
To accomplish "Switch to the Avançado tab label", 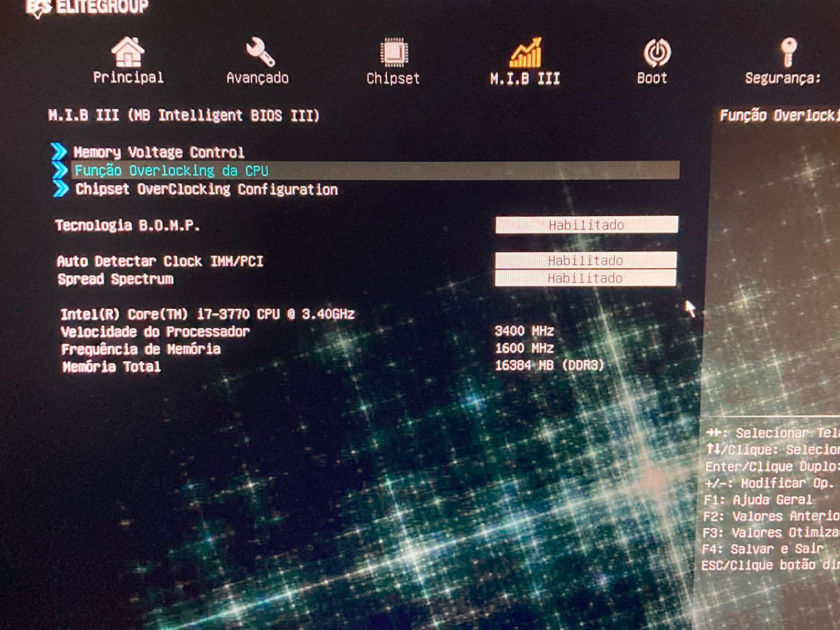I will pyautogui.click(x=257, y=78).
